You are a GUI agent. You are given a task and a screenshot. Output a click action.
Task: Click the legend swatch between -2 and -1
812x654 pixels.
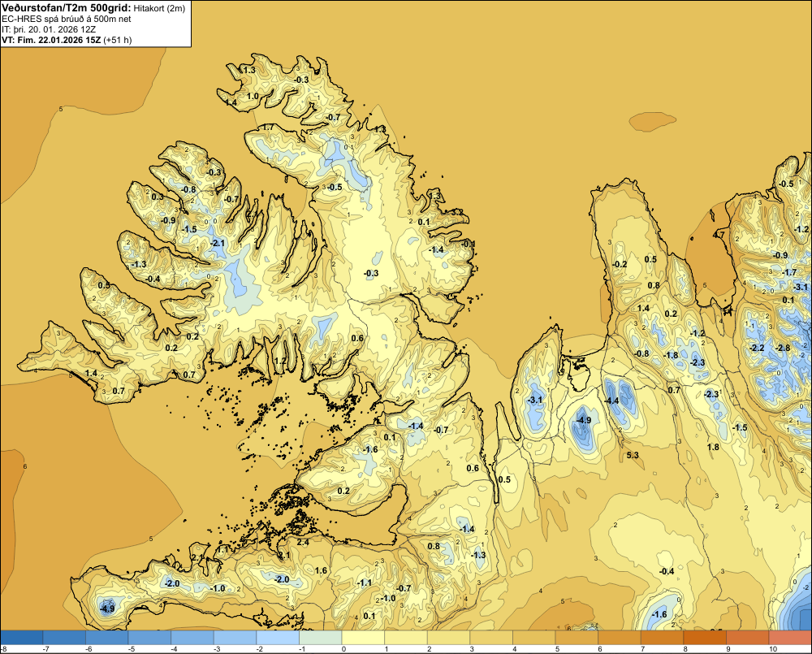coord(278,638)
